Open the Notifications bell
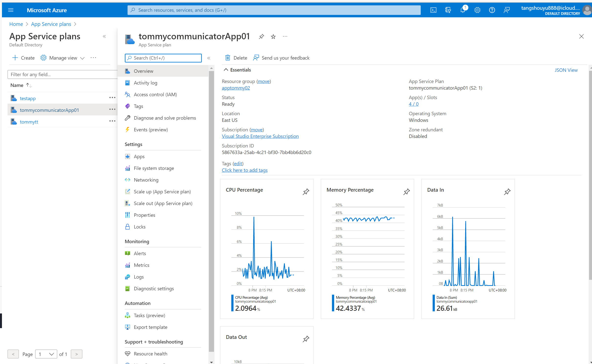592x364 pixels. pyautogui.click(x=463, y=10)
